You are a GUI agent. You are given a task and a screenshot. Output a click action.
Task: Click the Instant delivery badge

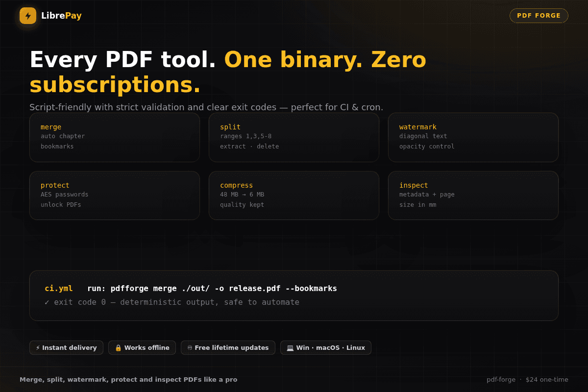point(66,348)
